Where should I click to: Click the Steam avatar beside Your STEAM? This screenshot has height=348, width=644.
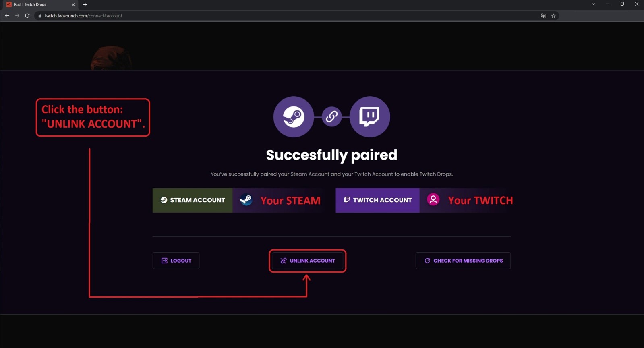[x=246, y=200]
